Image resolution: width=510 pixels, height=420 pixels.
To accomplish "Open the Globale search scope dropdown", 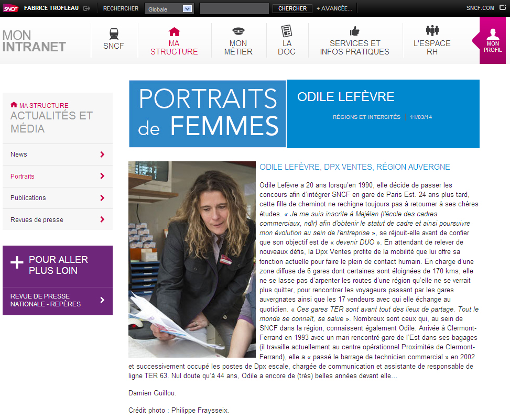I will [x=169, y=9].
